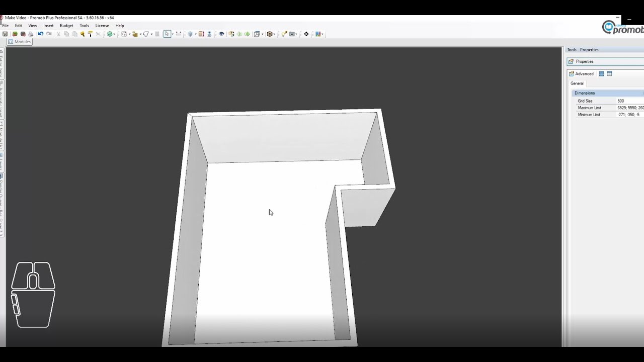Screen dimensions: 644x362
Task: Click the Grid Size label
Action: coord(585,101)
